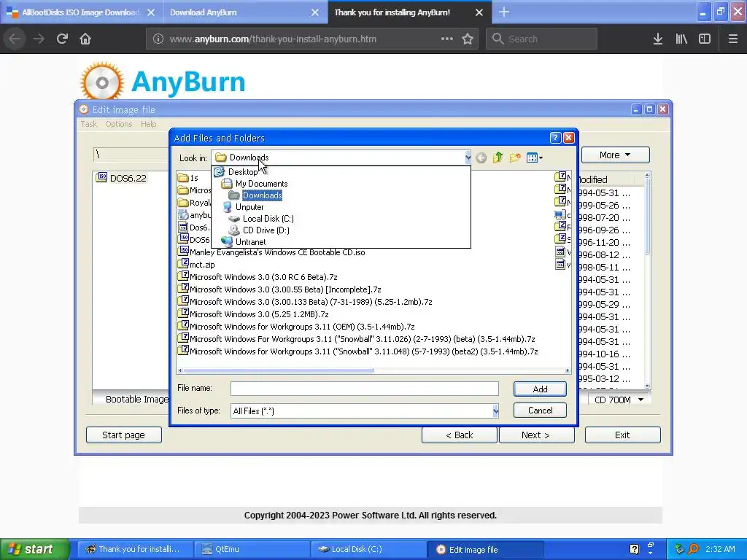747x560 pixels.
Task: Select Untranet in location list
Action: 250,242
